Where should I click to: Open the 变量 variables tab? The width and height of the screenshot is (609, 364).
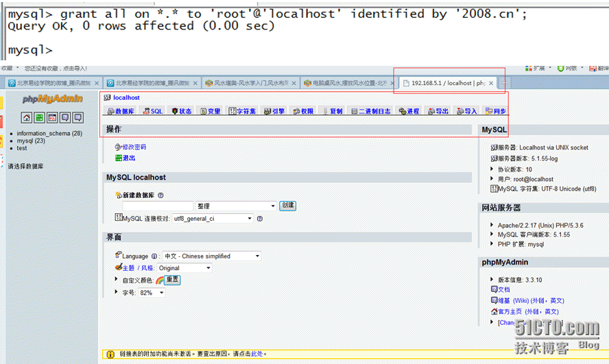pyautogui.click(x=210, y=111)
